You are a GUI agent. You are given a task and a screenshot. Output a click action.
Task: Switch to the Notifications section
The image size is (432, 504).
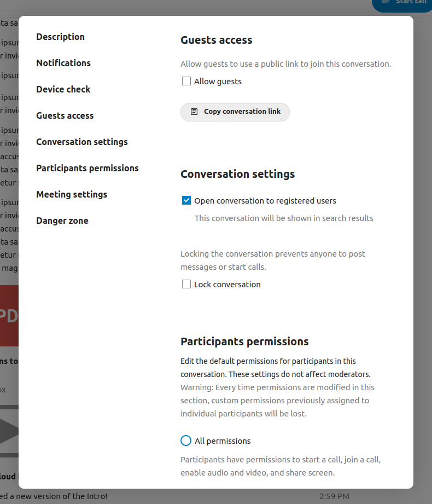click(x=63, y=63)
